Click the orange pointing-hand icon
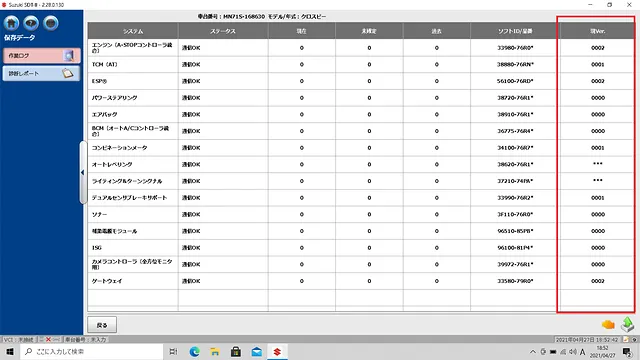The image size is (640, 360). (x=608, y=324)
